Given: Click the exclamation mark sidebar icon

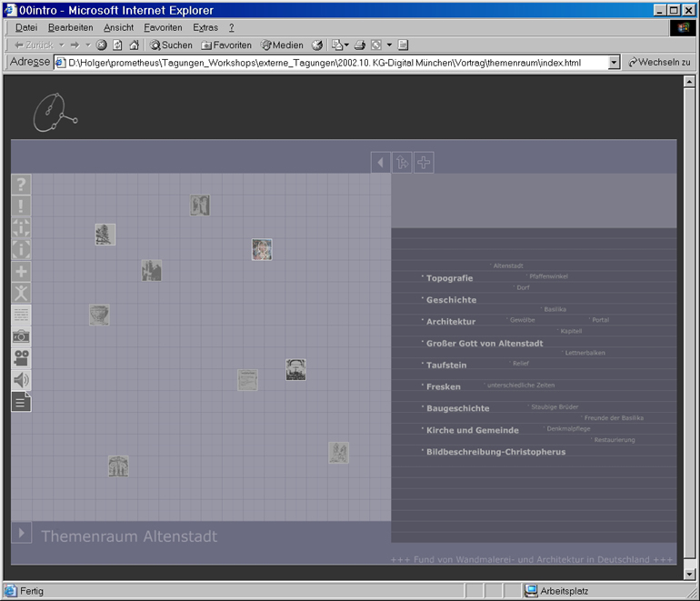Looking at the screenshot, I should click(21, 206).
